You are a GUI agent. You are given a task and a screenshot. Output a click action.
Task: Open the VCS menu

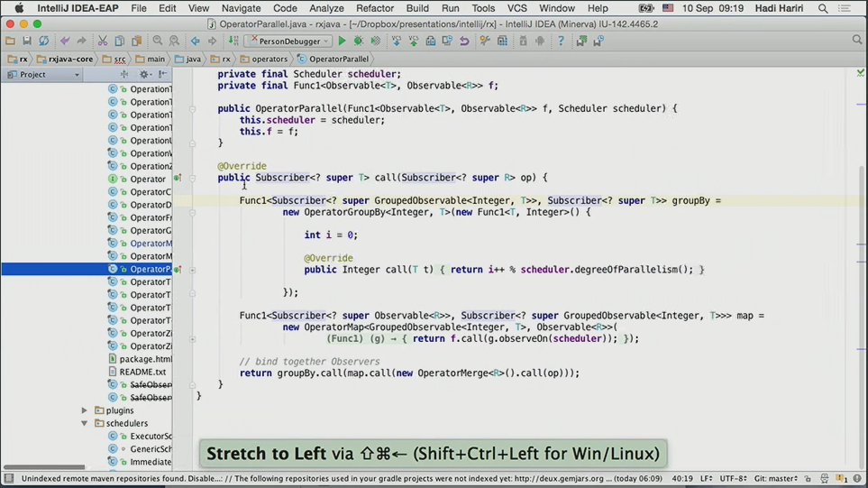(x=516, y=8)
